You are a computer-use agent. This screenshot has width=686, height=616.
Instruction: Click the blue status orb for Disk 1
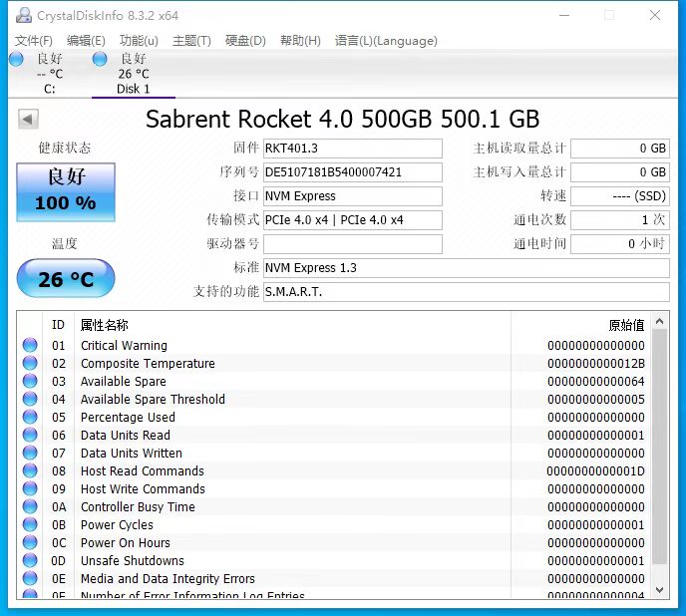(100, 59)
